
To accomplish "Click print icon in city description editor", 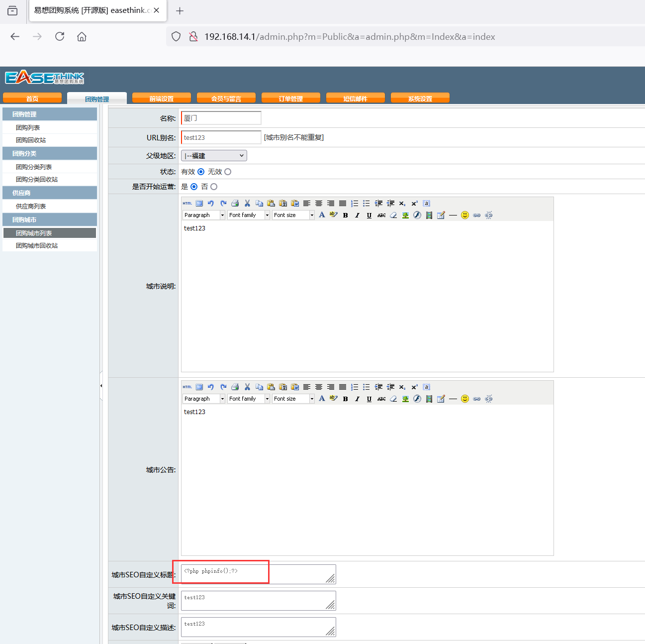I will [235, 204].
